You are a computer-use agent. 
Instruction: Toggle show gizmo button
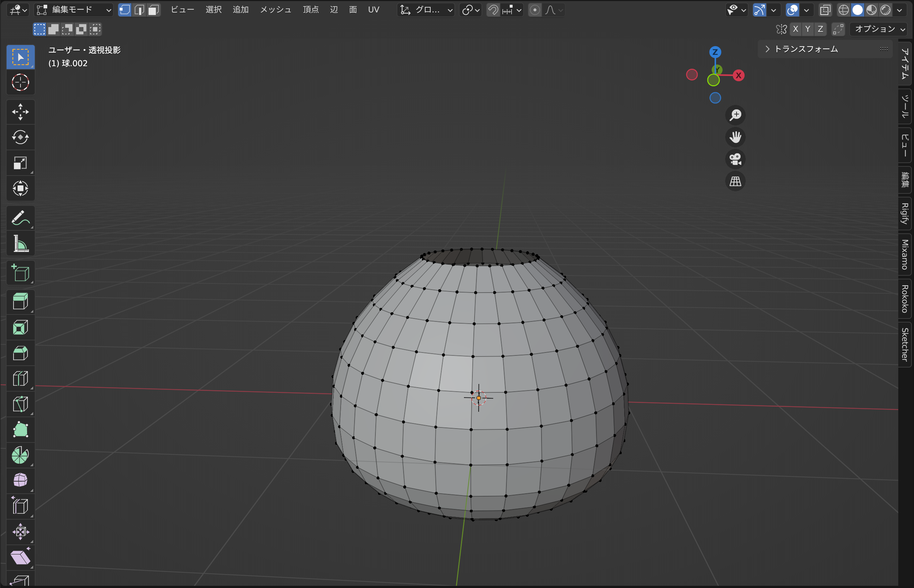click(759, 10)
